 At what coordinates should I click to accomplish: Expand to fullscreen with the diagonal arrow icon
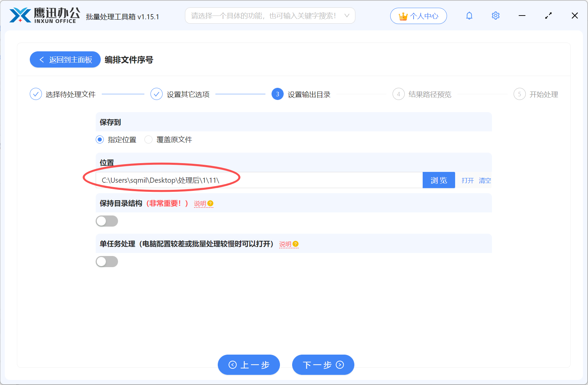pos(548,16)
